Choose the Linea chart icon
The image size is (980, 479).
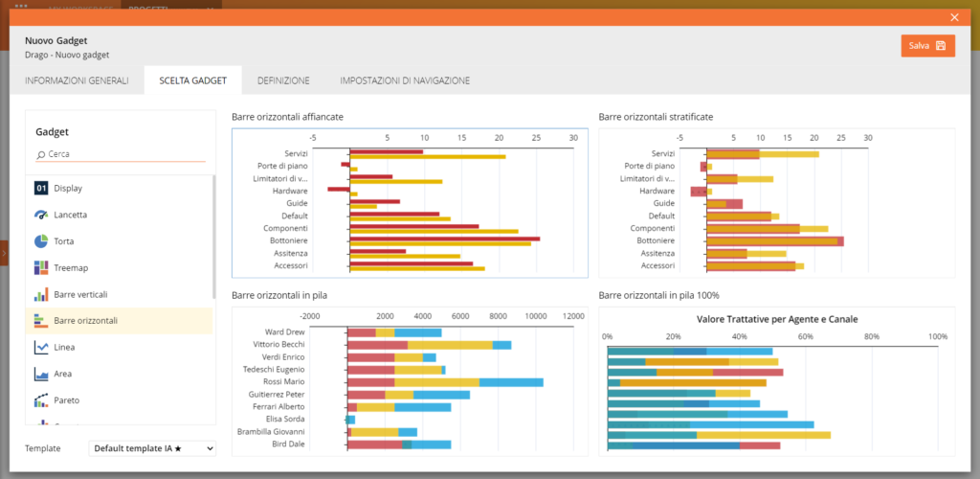click(41, 347)
